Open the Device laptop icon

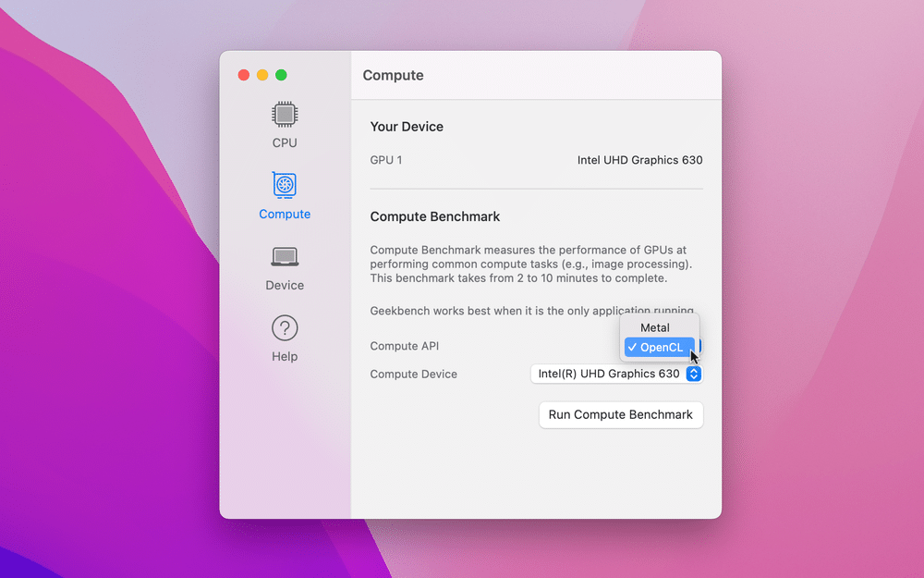point(285,256)
